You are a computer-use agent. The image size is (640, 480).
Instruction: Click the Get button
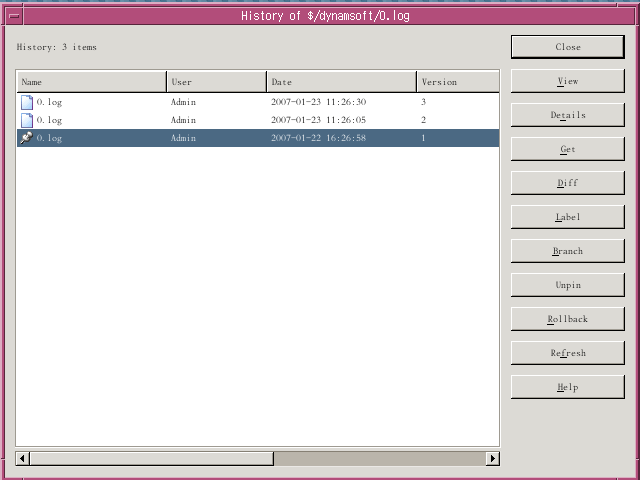tap(567, 149)
